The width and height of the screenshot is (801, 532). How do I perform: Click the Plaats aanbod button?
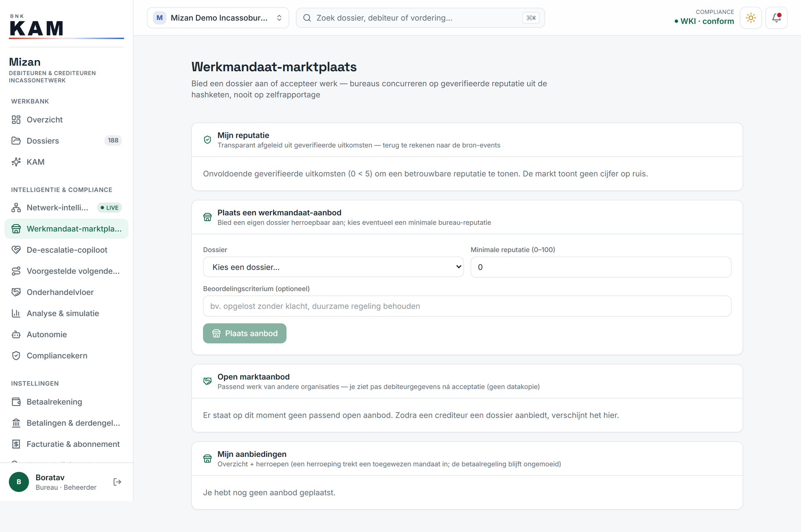[x=244, y=333]
